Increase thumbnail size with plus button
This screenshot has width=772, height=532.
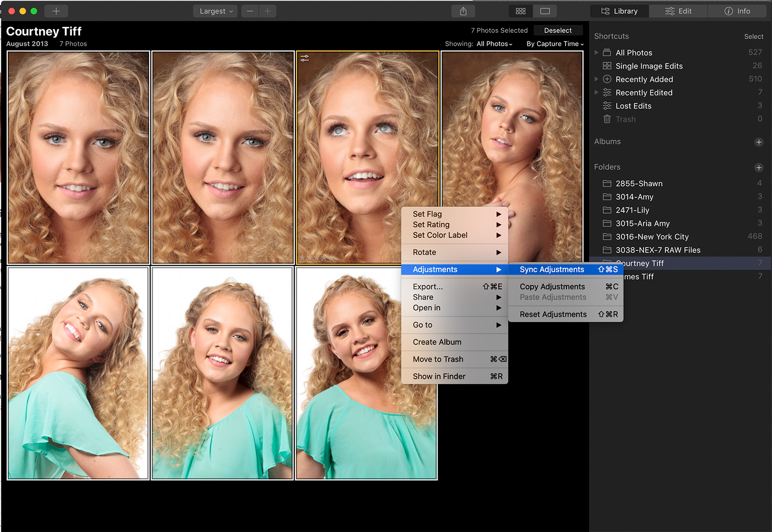[x=268, y=11]
